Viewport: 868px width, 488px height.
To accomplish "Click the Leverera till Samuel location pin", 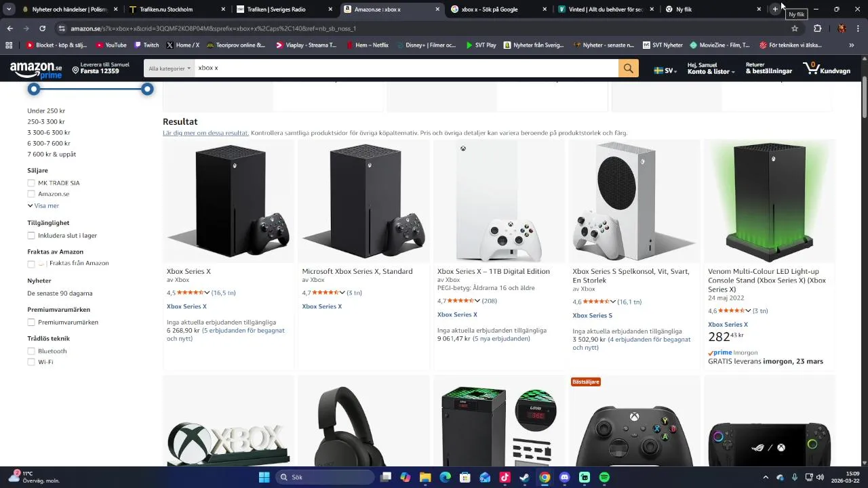I will click(76, 70).
